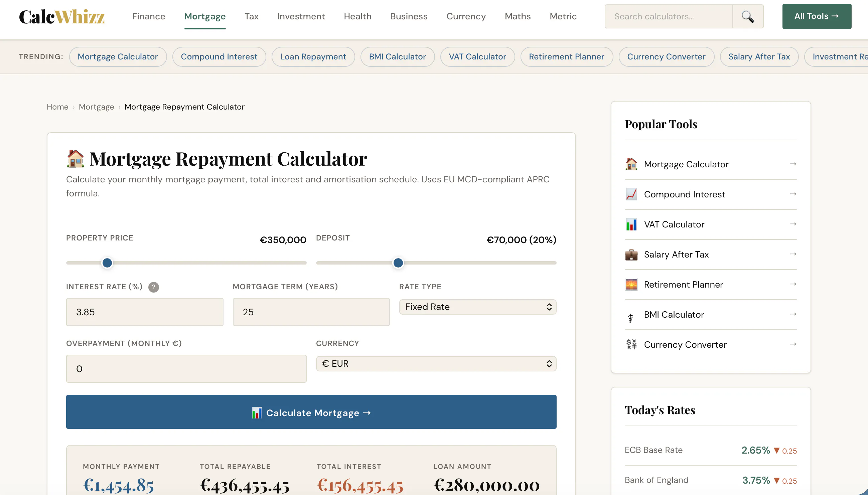Select the trending Mortgage Calculator chip
868x495 pixels.
118,56
